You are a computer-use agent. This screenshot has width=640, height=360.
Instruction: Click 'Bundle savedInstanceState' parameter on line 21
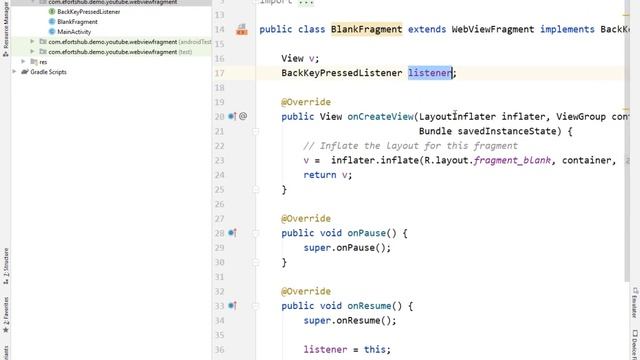click(x=487, y=131)
